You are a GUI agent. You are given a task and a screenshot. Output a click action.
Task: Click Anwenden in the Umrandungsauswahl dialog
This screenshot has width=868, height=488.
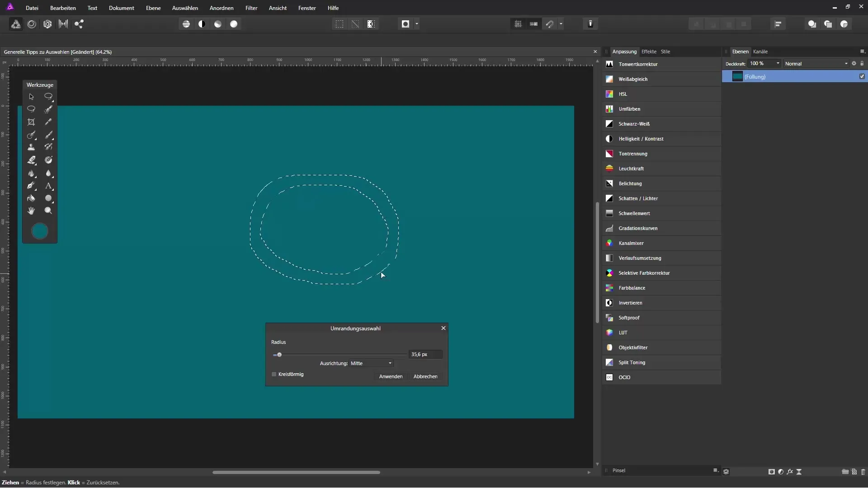(391, 376)
